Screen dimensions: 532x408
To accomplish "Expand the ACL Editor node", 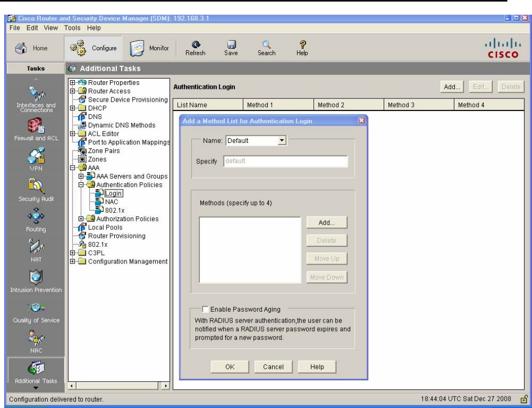I will (72, 134).
